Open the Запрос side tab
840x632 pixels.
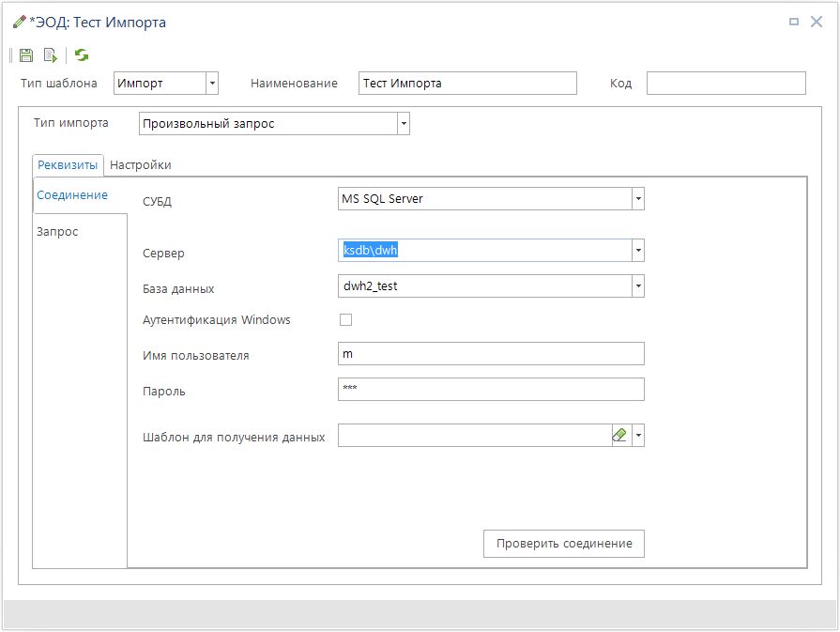(x=57, y=232)
